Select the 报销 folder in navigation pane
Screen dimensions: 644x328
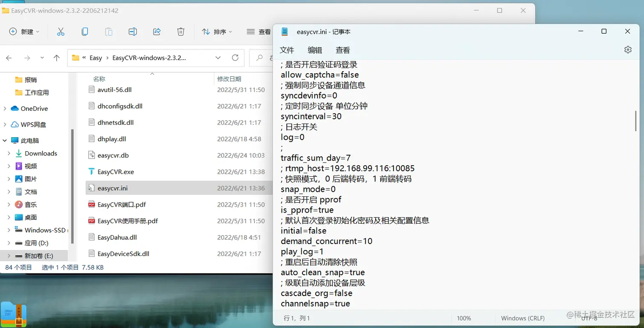click(x=31, y=80)
